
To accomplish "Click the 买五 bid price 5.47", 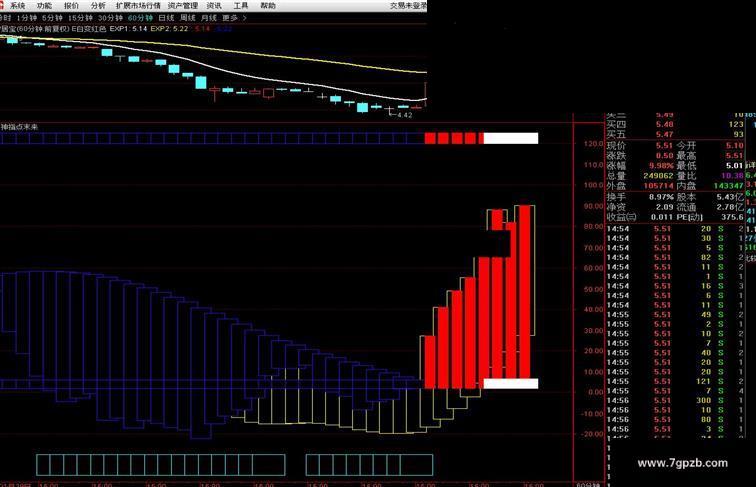I will coord(665,134).
